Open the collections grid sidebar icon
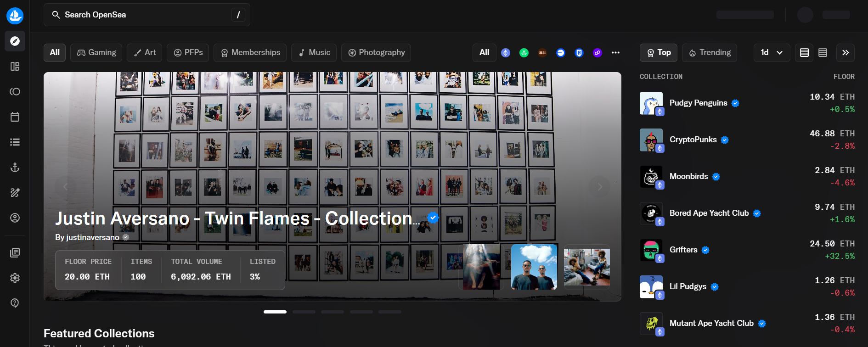Image resolution: width=868 pixels, height=347 pixels. [x=15, y=67]
